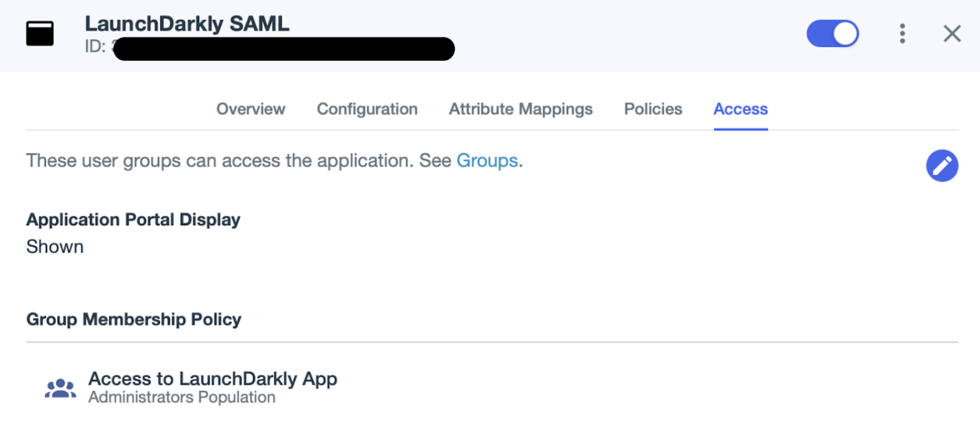Select the Access to LaunchDarkly App group
The image size is (980, 432).
coord(213,378)
